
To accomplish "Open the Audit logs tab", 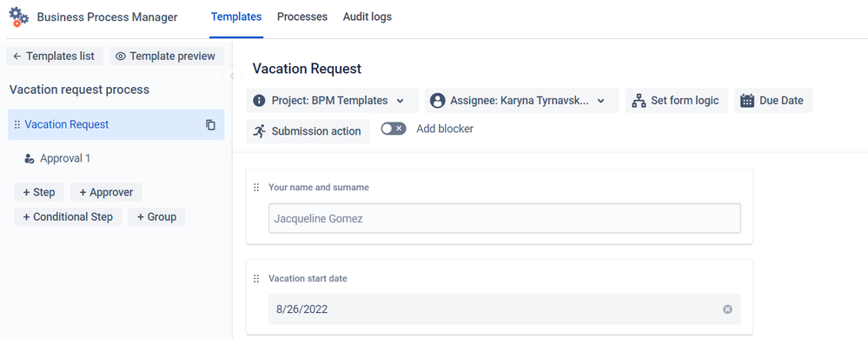I will click(x=367, y=17).
